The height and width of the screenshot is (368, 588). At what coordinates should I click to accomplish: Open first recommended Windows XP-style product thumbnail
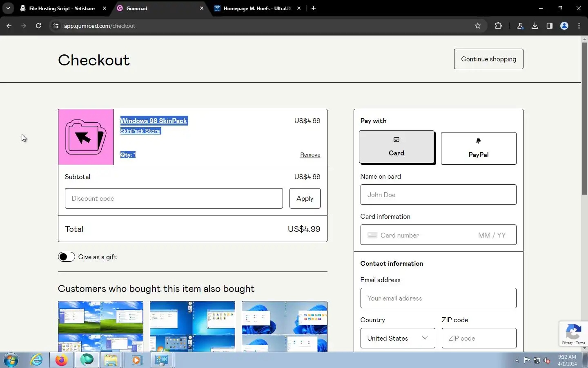pyautogui.click(x=100, y=326)
